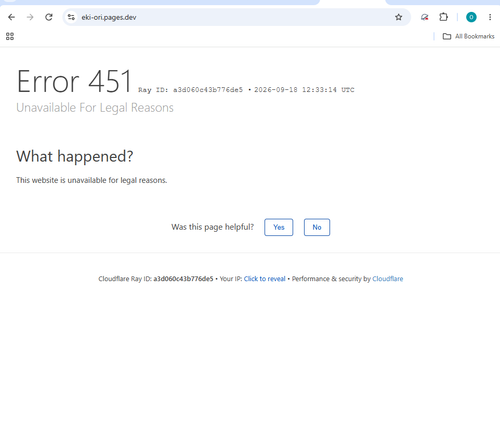Click the 'Was this page helpful?' text
Viewport: 500px width, 437px height.
coord(213,227)
